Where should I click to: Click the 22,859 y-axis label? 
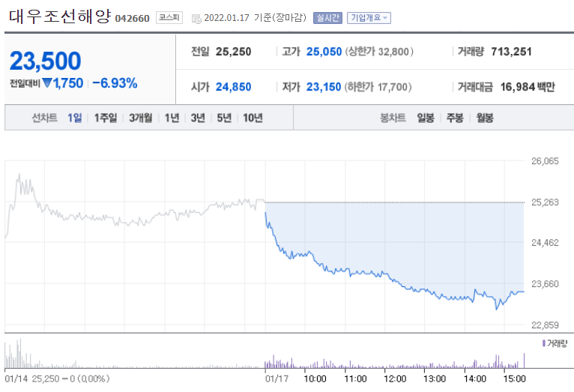[x=545, y=325]
